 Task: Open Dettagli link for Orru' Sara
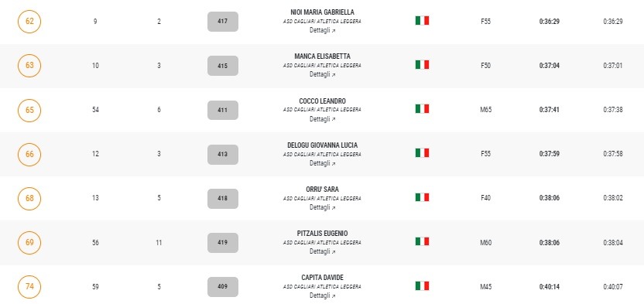click(x=323, y=207)
